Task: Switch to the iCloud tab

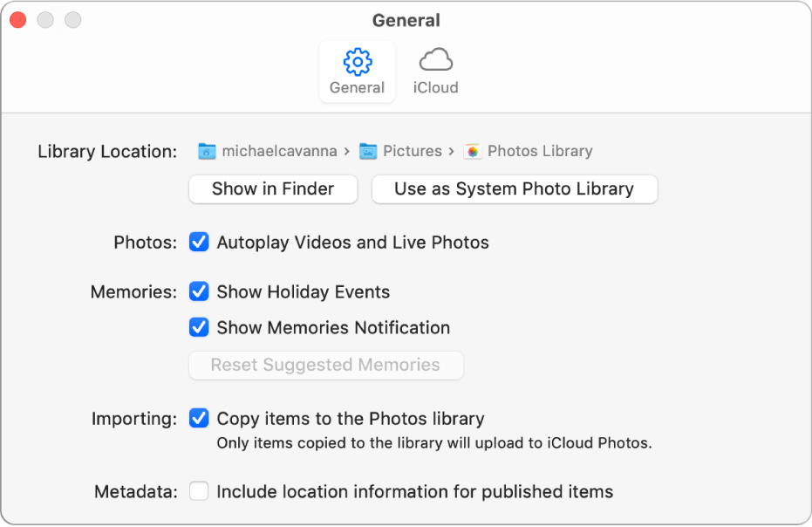Action: (434, 72)
